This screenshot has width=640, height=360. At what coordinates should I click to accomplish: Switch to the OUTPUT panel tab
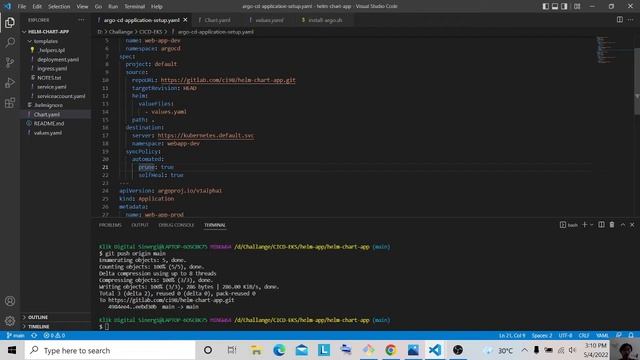click(x=140, y=225)
